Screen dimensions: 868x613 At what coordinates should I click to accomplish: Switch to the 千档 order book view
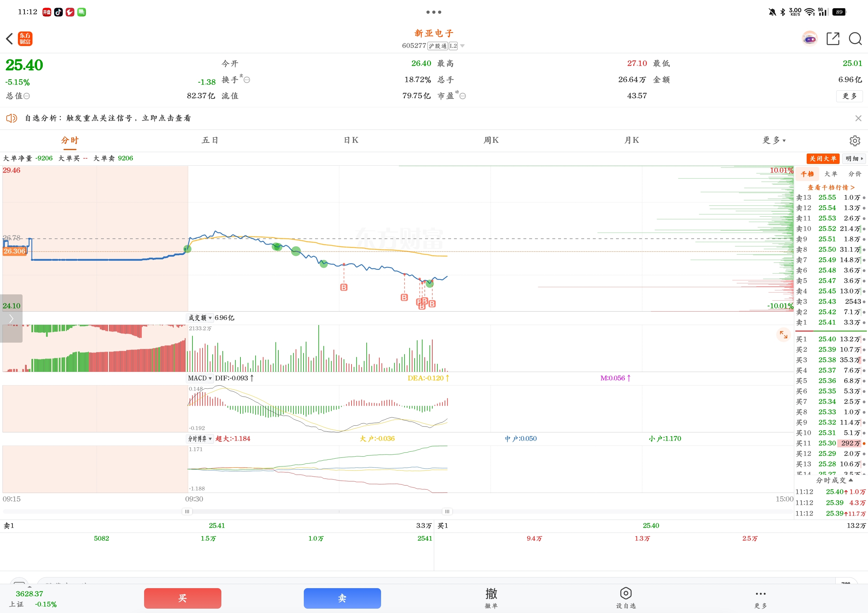coord(807,174)
